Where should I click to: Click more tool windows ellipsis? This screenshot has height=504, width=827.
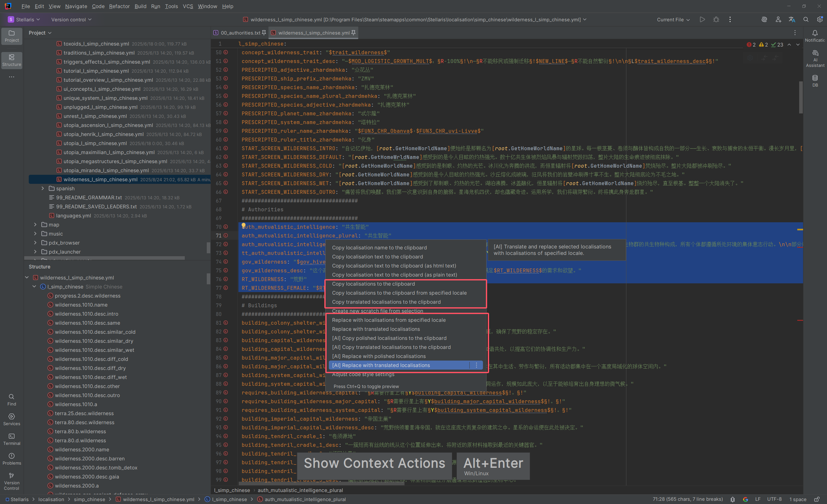[x=12, y=77]
